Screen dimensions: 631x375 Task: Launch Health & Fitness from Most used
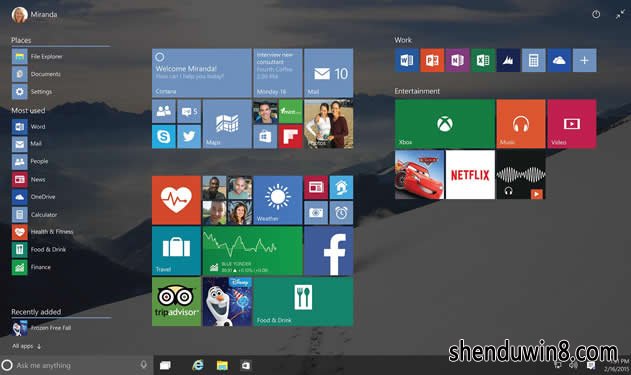tap(43, 232)
